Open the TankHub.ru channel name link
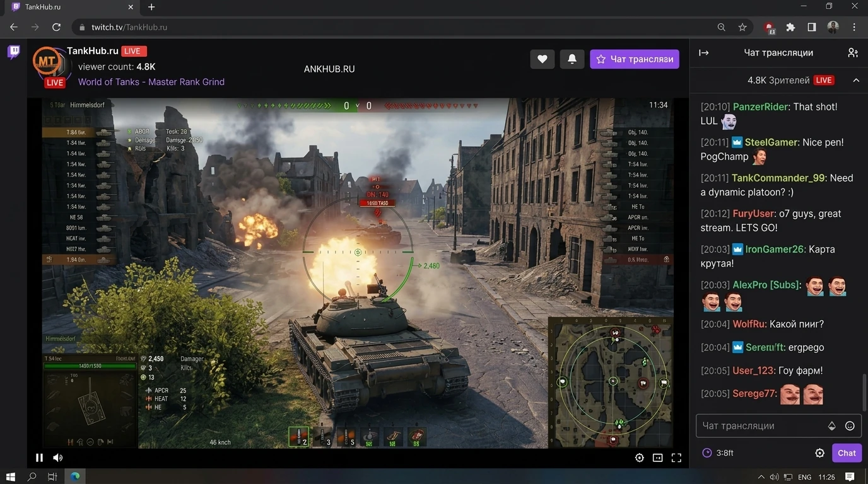Viewport: 868px width, 484px height. coord(93,51)
